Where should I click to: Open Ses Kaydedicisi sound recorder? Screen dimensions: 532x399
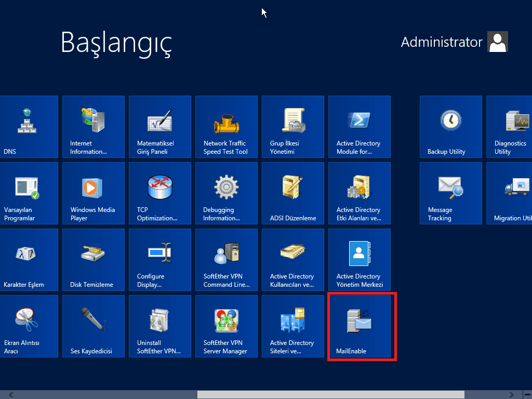pyautogui.click(x=94, y=326)
